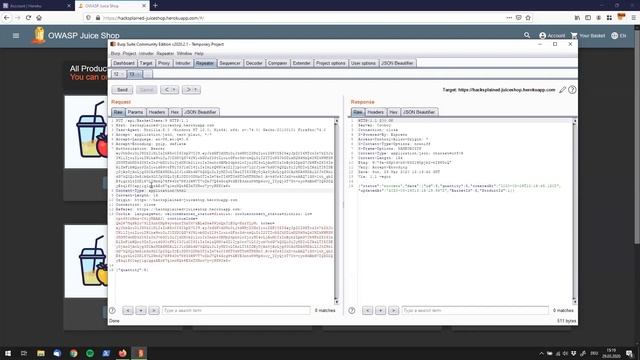
Task: Switch to the Dashboard tab
Action: (124, 63)
